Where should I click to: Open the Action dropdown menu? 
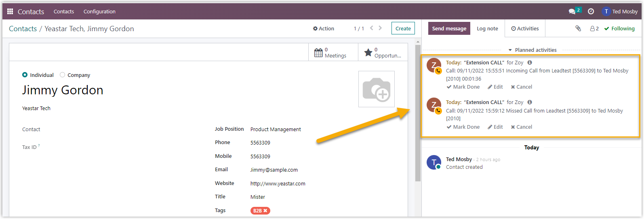323,29
